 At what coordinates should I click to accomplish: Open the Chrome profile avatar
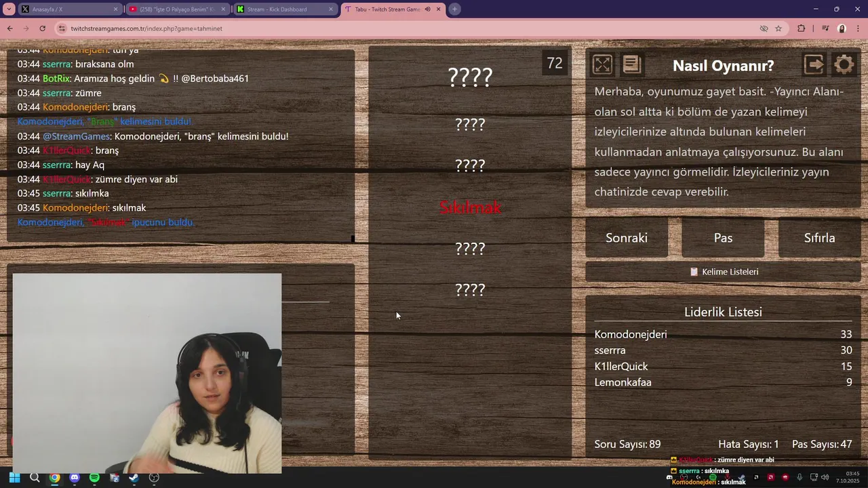tap(842, 28)
